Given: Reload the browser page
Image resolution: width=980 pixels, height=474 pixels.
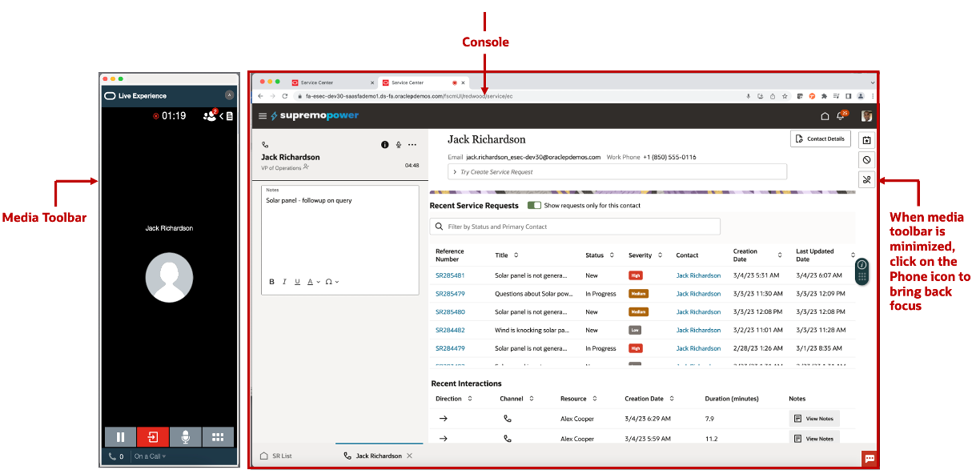Looking at the screenshot, I should [x=284, y=96].
